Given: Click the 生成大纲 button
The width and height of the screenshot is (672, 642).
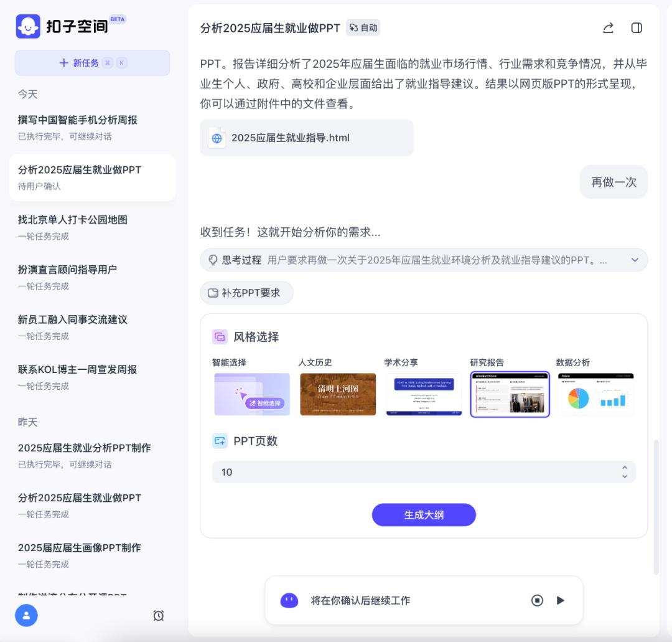Looking at the screenshot, I should point(424,515).
